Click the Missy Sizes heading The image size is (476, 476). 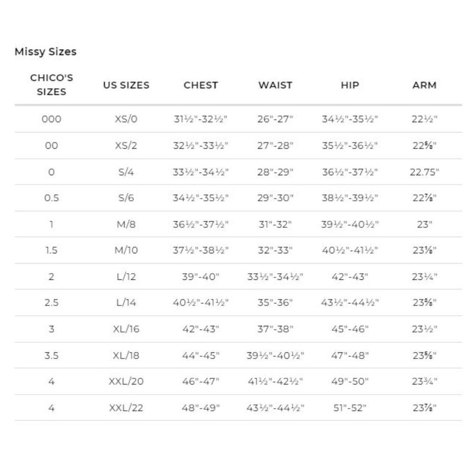click(x=46, y=51)
